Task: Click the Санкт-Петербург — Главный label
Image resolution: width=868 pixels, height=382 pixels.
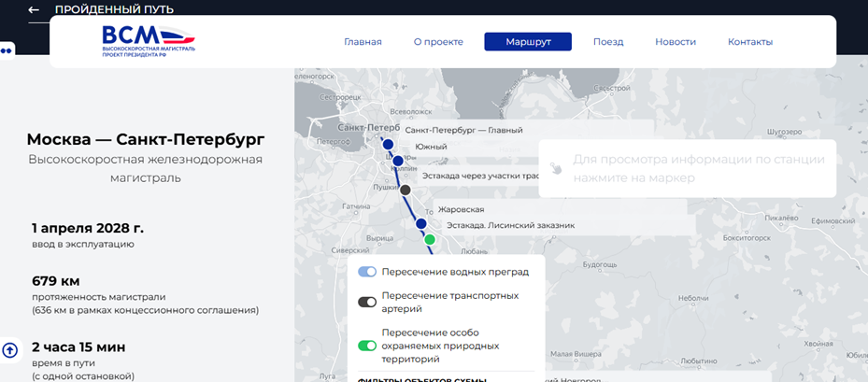Action: pyautogui.click(x=463, y=131)
